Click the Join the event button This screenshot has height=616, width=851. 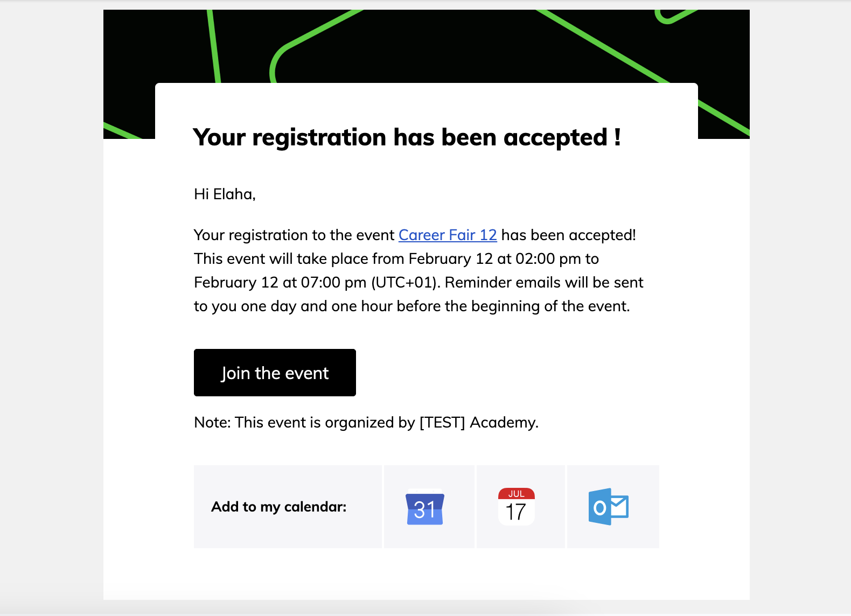275,373
